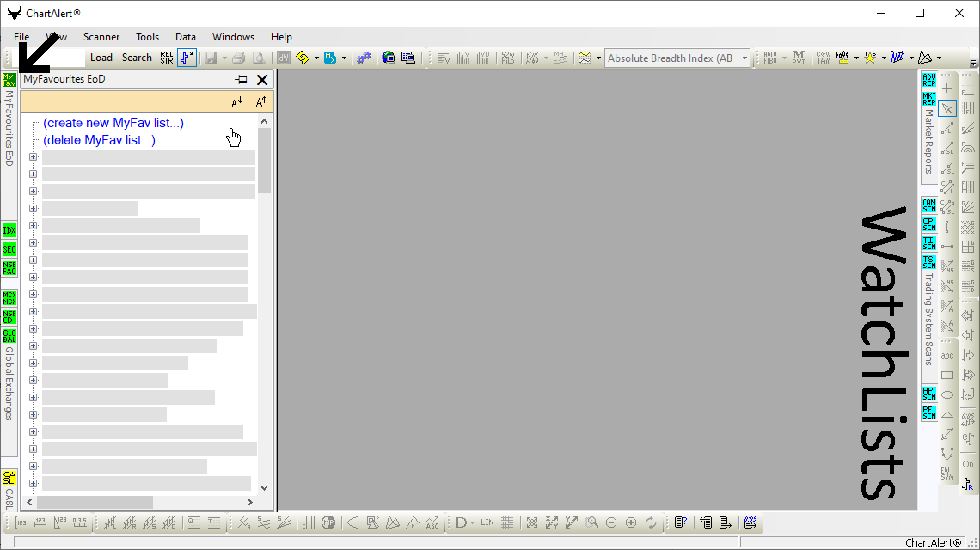
Task: Open the GLOBAL exchanges sidebar icon
Action: click(9, 336)
